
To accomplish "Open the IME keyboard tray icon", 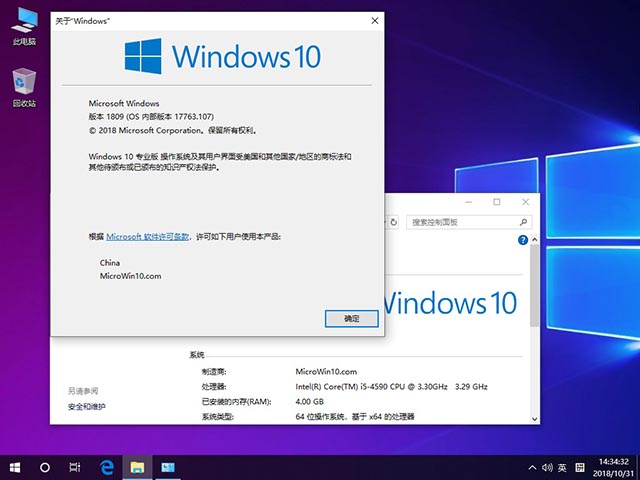I will pos(580,467).
